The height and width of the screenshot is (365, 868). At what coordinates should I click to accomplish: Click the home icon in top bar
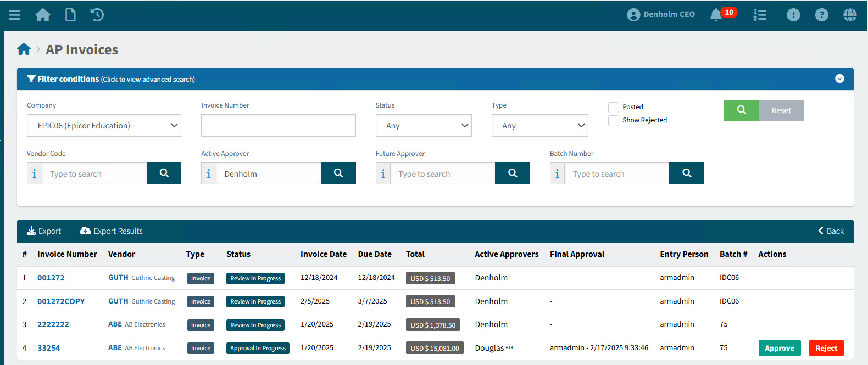(43, 15)
